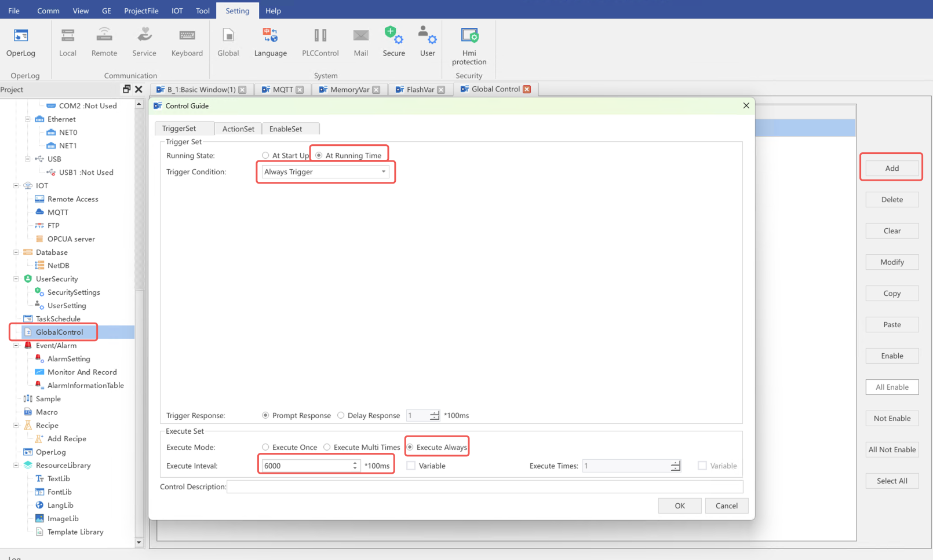Increase the Execute Interval stepper
This screenshot has width=933, height=560.
pyautogui.click(x=355, y=463)
